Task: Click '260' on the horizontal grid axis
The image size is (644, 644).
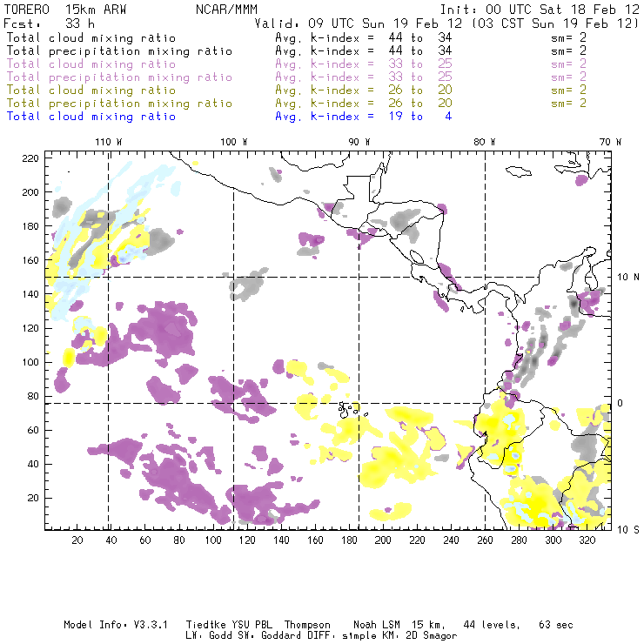Action: [x=485, y=540]
